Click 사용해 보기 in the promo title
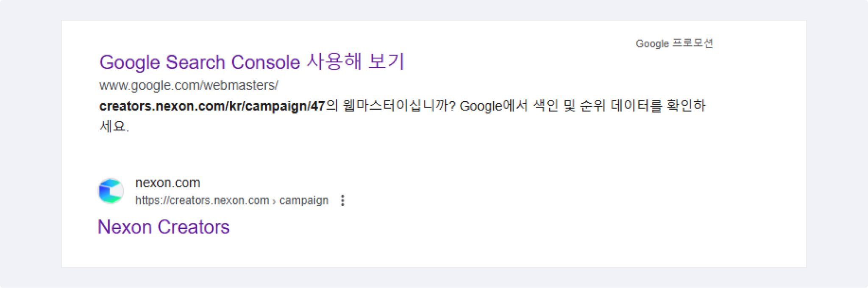Image resolution: width=868 pixels, height=288 pixels. 355,61
